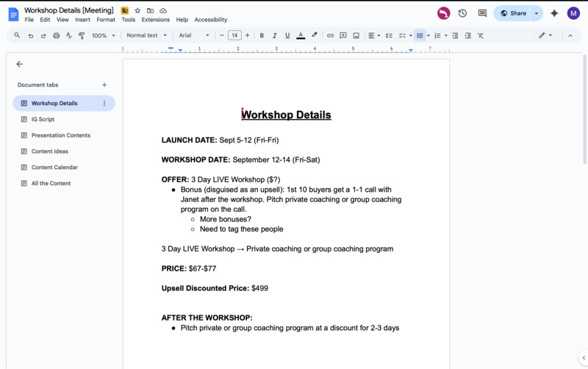Move document using the folder icon
Screen dimensions: 588x369
[x=151, y=10]
